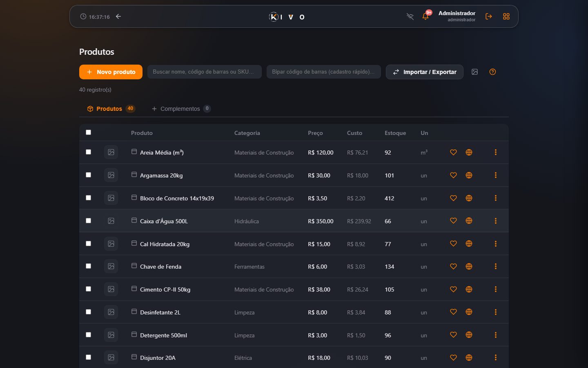Expand the options menu for Argamassa 20kg

coord(496,175)
